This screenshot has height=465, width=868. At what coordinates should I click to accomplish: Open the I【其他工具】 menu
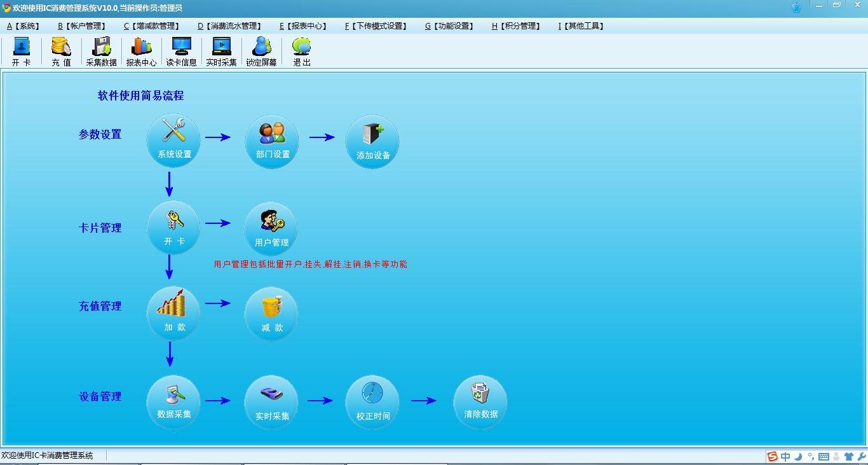coord(581,26)
